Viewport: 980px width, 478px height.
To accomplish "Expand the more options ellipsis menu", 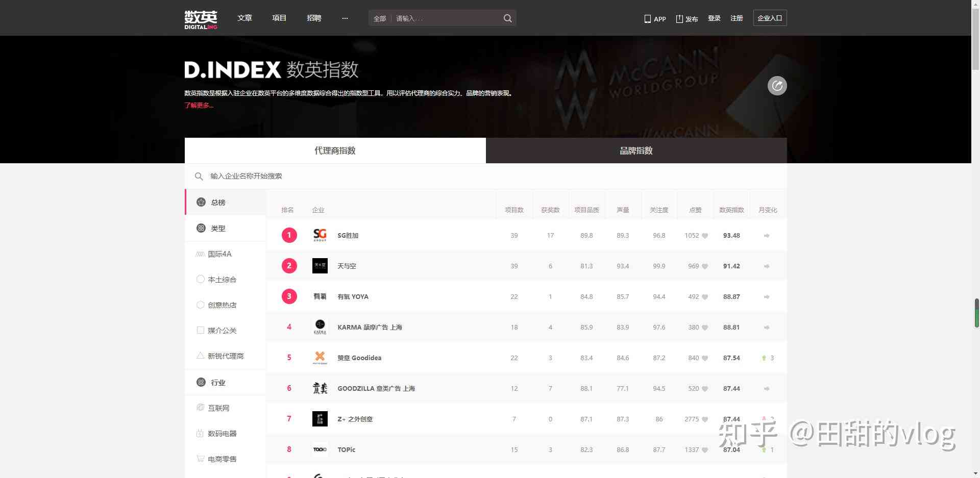I will pos(345,18).
